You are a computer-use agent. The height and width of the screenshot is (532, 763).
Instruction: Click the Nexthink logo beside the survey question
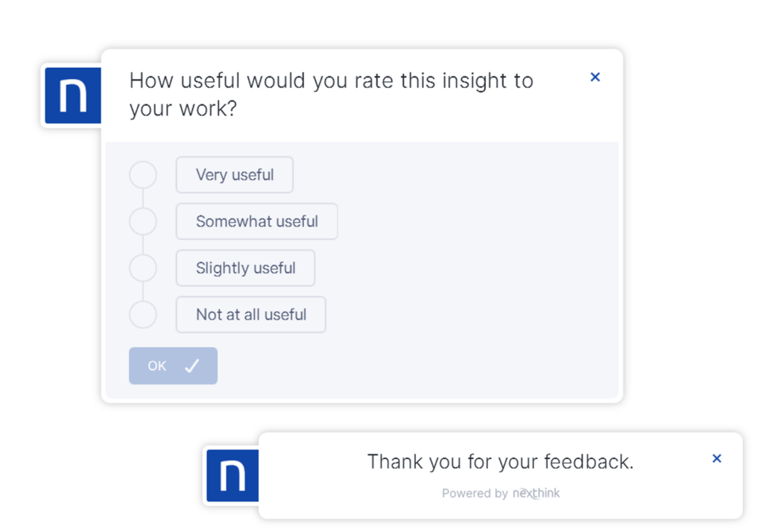[73, 95]
